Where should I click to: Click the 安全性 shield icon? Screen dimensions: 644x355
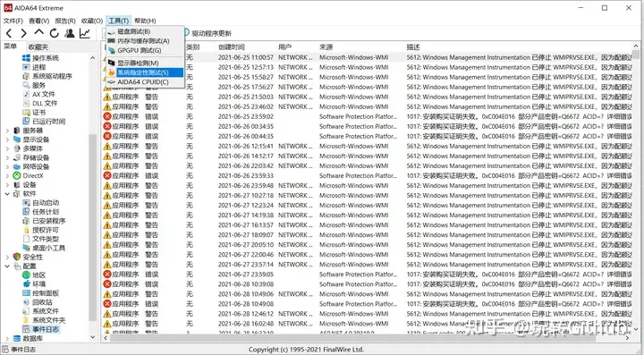click(17, 257)
